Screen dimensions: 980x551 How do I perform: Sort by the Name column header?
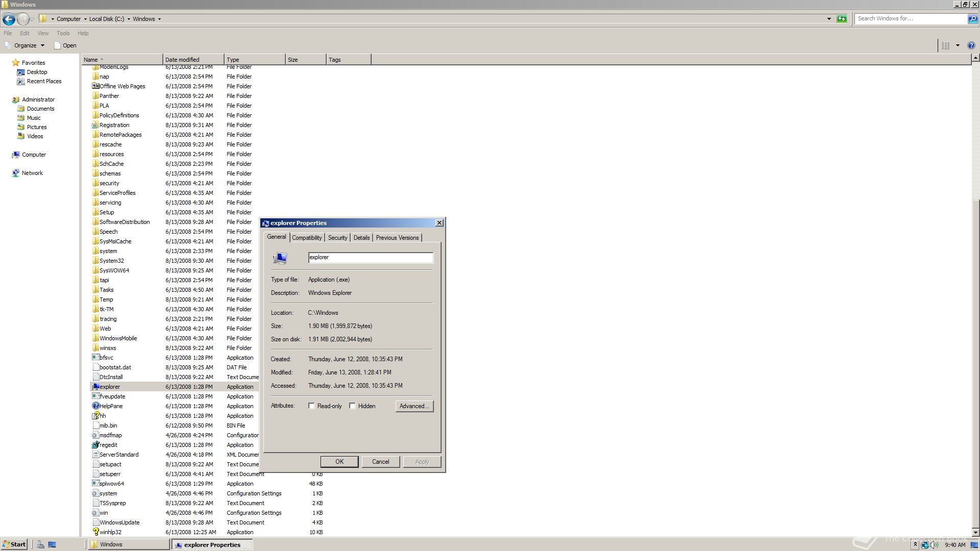(122, 60)
